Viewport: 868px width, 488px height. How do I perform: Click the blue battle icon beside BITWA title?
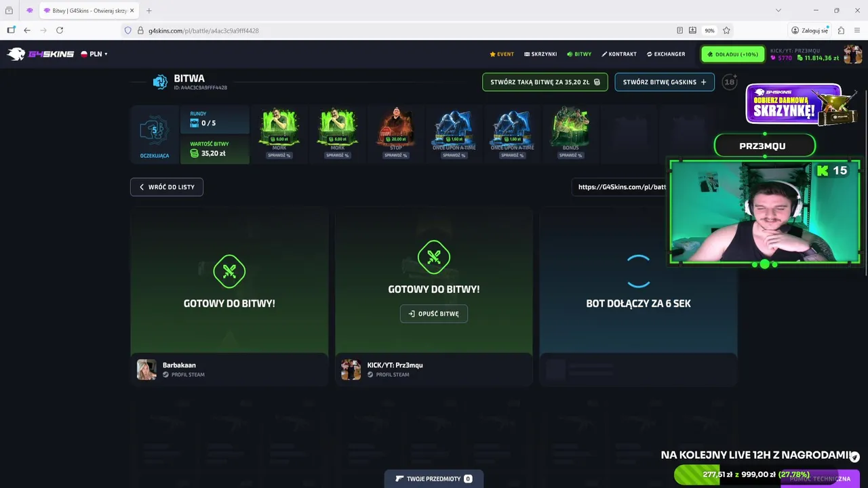pos(160,82)
